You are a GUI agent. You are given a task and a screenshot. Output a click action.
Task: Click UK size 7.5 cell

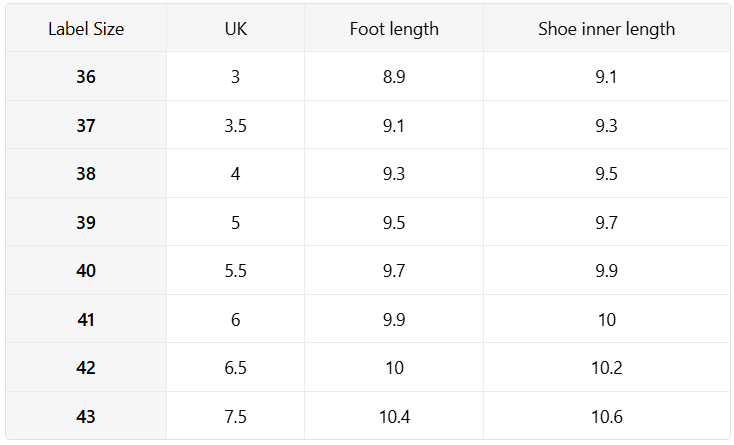point(235,416)
